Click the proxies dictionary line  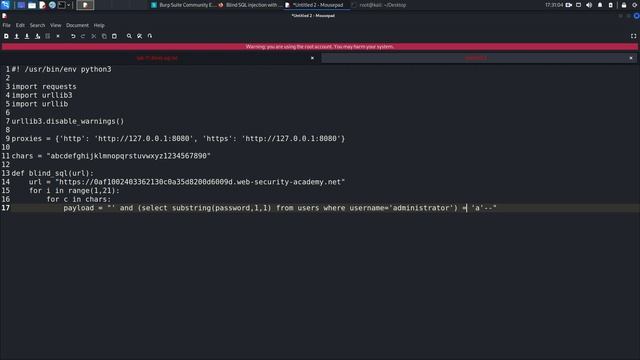[x=178, y=138]
